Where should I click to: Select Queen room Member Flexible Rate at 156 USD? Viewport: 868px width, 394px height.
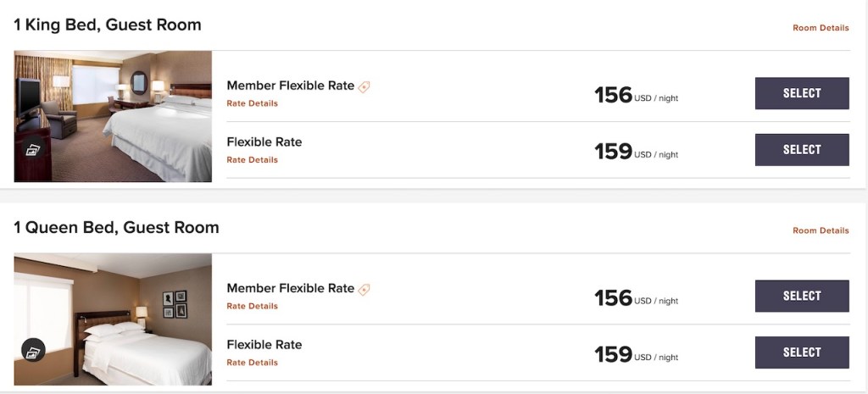pos(801,296)
